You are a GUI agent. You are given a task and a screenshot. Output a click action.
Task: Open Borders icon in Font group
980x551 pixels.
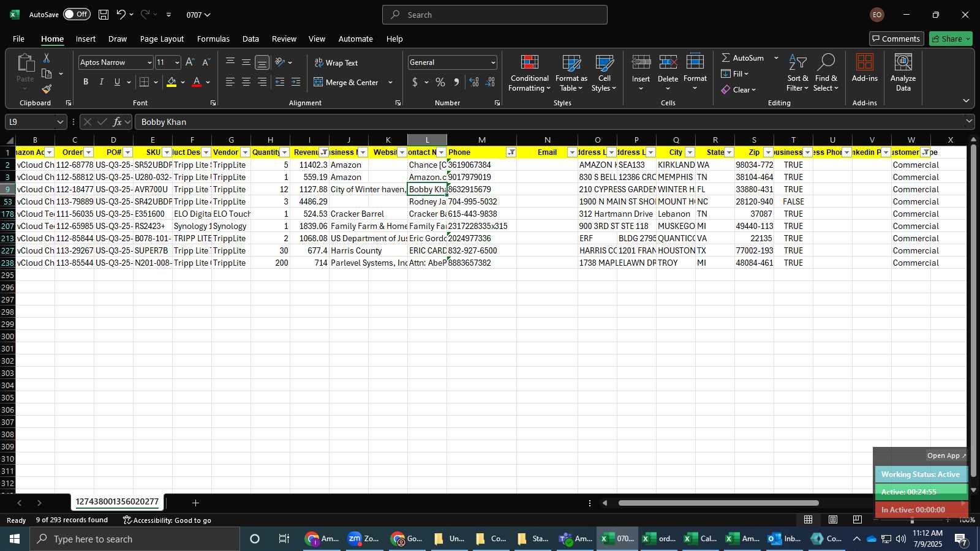coord(145,82)
